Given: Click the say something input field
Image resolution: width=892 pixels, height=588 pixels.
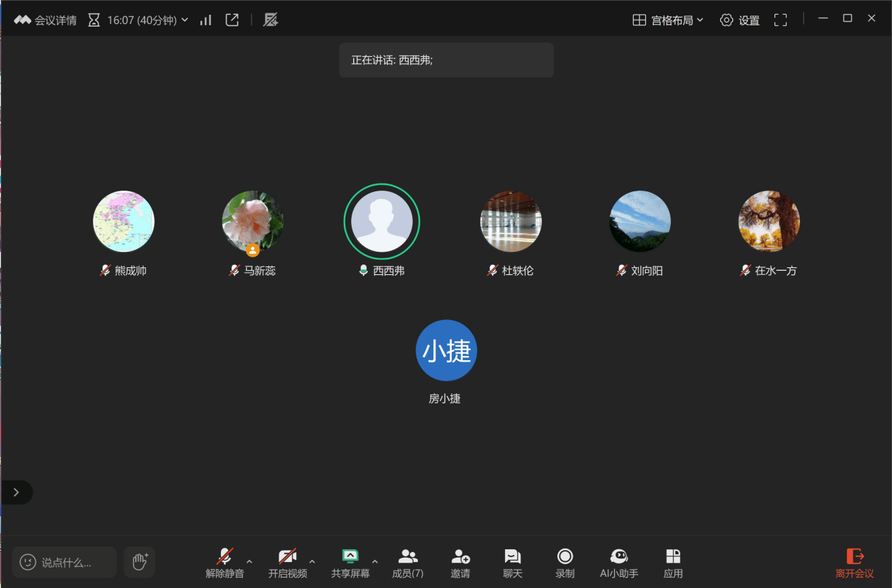Looking at the screenshot, I should (x=65, y=562).
